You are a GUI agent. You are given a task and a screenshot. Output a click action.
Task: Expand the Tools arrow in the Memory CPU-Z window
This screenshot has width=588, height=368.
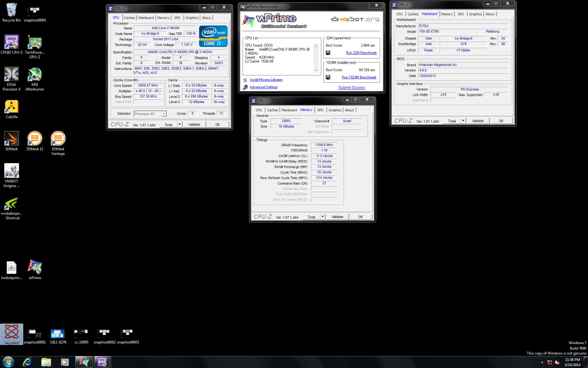(322, 217)
